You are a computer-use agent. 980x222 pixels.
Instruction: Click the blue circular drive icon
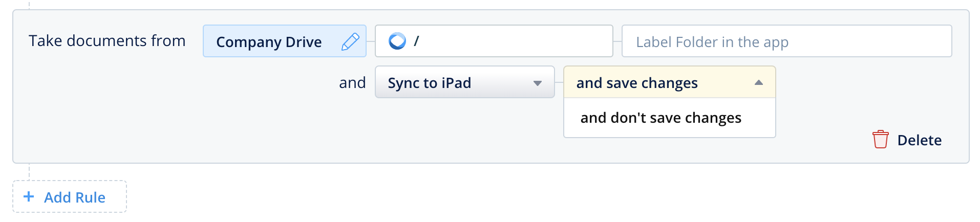pyautogui.click(x=397, y=41)
